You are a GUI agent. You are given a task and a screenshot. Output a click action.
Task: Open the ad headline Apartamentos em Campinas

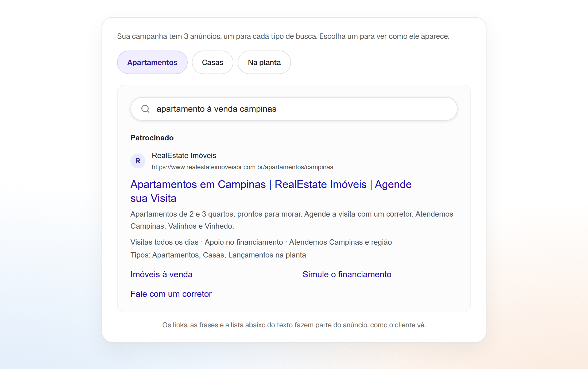coord(271,191)
